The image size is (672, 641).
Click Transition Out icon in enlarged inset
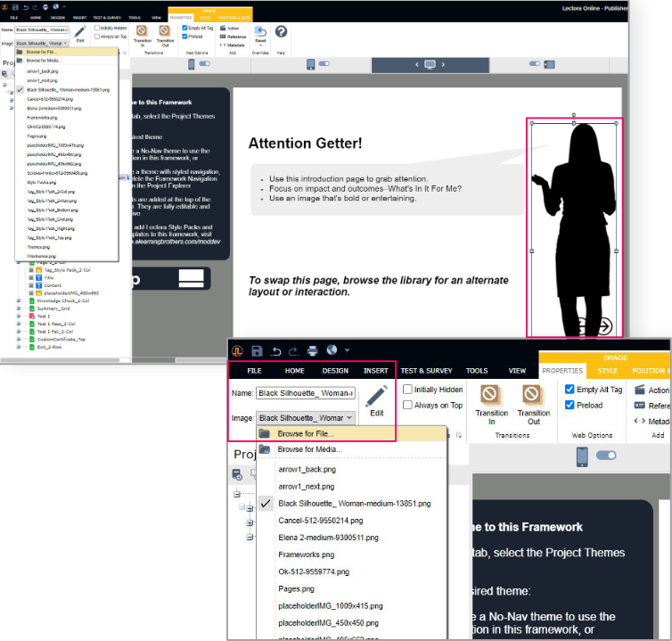[533, 398]
